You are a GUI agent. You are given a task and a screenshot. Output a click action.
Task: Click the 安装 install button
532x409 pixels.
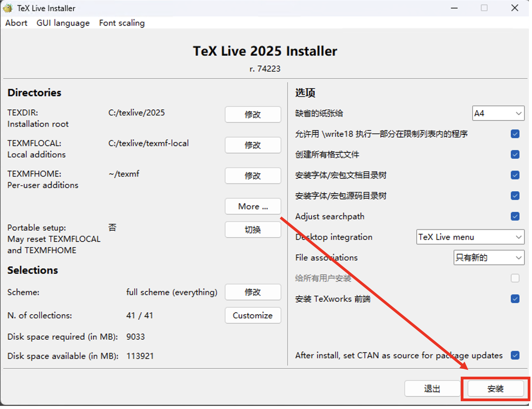click(x=495, y=389)
